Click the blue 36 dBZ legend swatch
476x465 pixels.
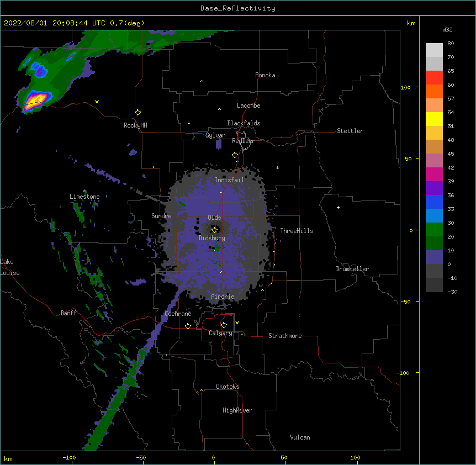(434, 202)
